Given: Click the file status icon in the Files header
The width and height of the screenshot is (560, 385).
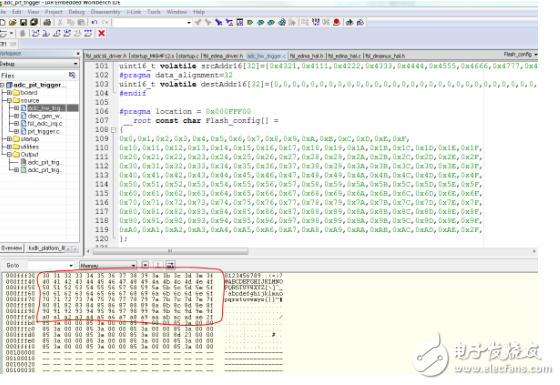Looking at the screenshot, I should pos(72,75).
